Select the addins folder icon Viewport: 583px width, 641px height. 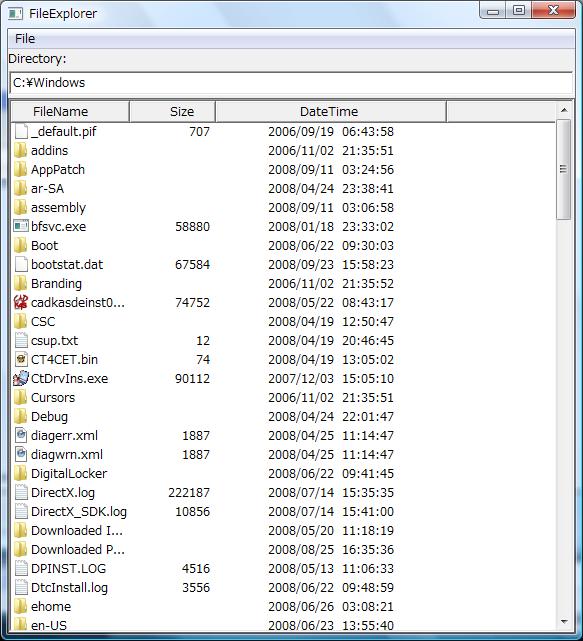pyautogui.click(x=20, y=150)
